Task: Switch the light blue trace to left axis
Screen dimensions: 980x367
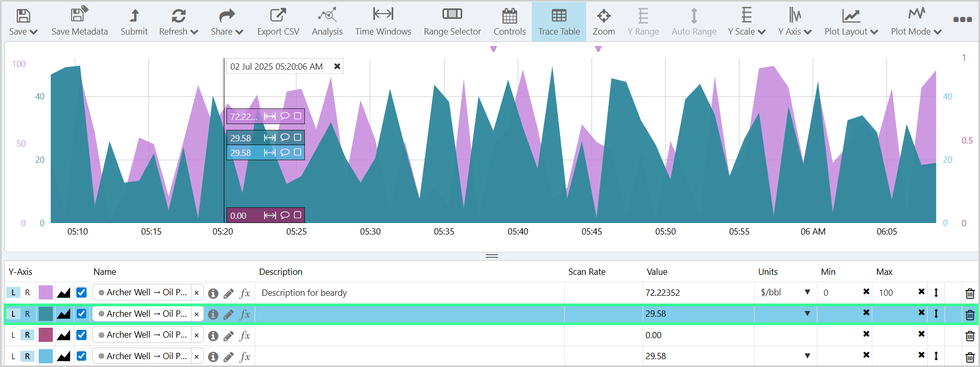Action: [14, 357]
